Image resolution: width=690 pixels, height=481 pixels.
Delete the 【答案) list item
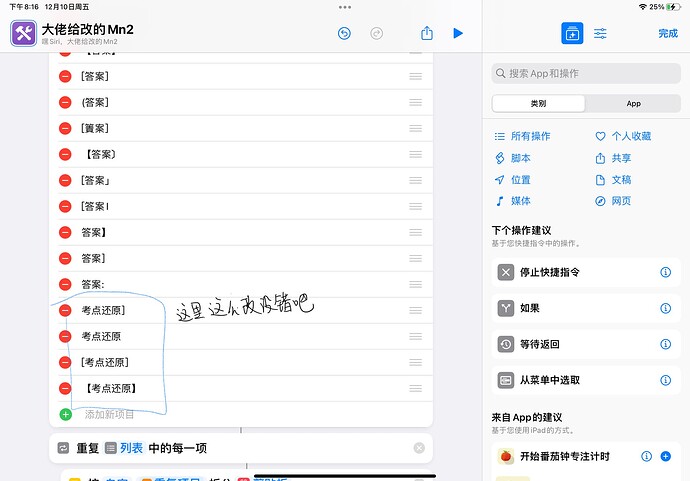65,154
